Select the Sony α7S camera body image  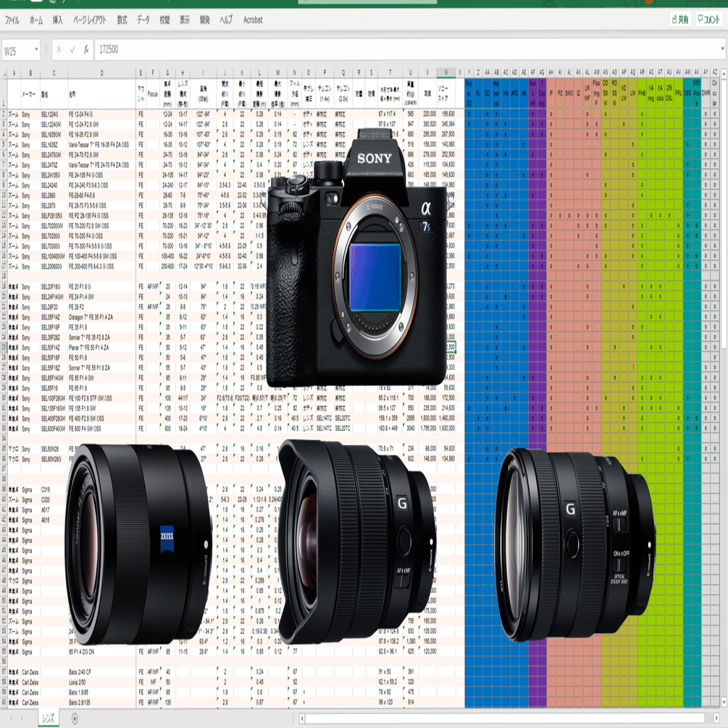click(356, 258)
